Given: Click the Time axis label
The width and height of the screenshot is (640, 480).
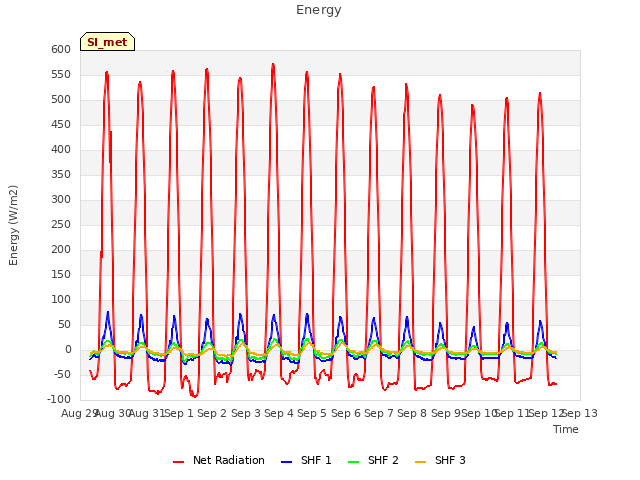Looking at the screenshot, I should coord(566,429).
